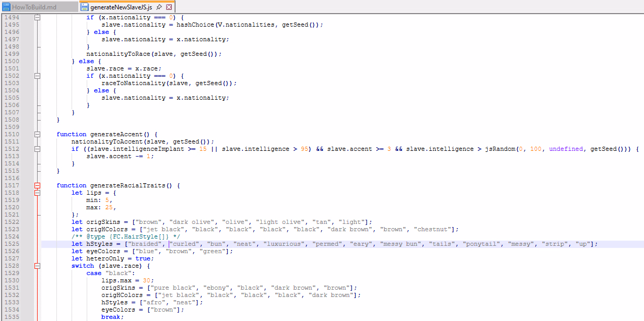644x321 pixels.
Task: Click the save icon on generateNewSlaveJS.js tab
Action: [x=85, y=7]
